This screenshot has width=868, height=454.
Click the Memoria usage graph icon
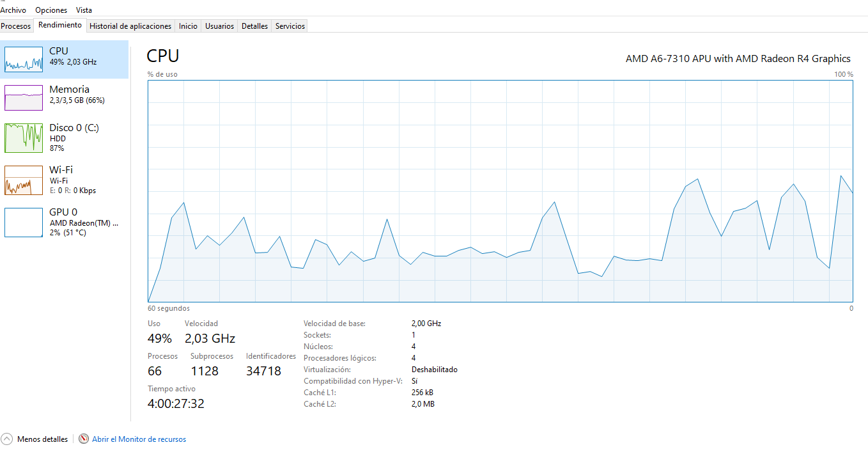(x=24, y=98)
